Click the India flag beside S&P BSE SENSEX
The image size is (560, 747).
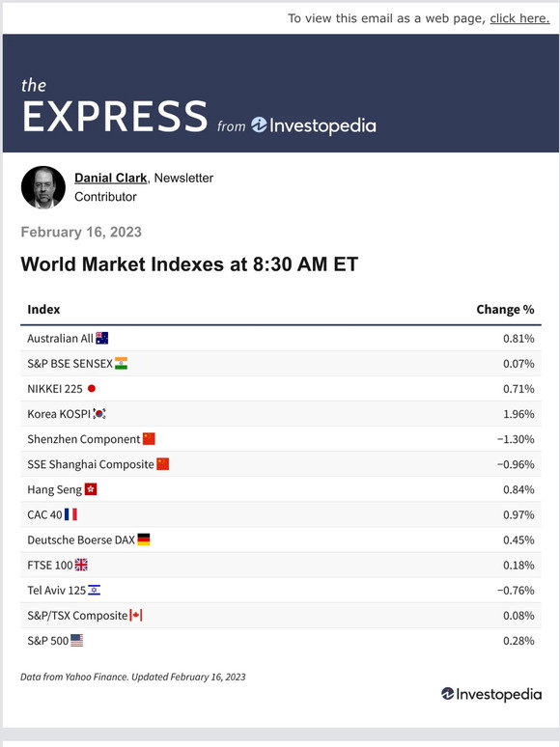pos(121,364)
